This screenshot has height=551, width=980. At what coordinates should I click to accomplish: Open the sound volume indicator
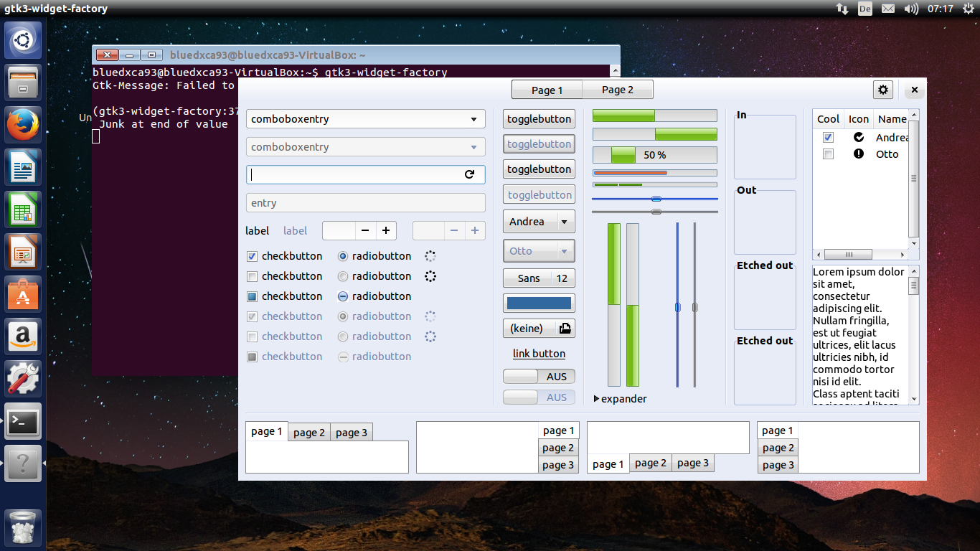[911, 9]
